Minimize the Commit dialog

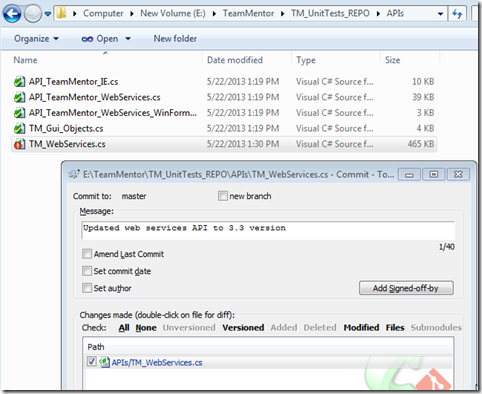tap(409, 175)
